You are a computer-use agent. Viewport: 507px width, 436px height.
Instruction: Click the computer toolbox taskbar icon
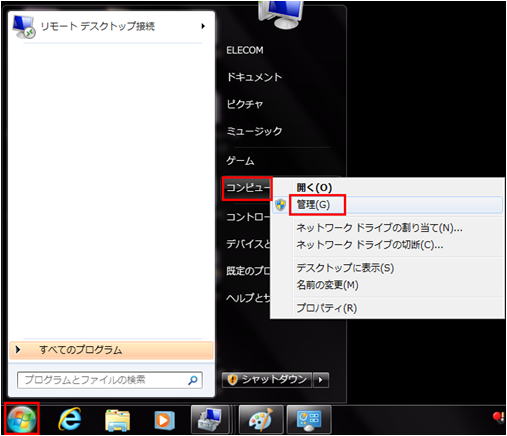[210, 419]
